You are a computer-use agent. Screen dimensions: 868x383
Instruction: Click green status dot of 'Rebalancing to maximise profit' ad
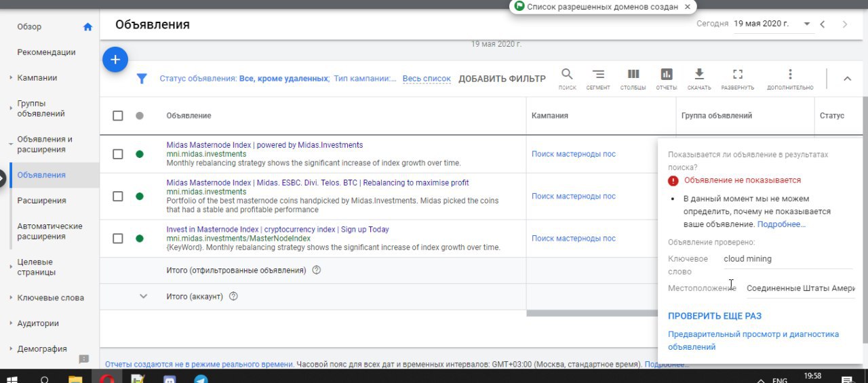pyautogui.click(x=140, y=196)
